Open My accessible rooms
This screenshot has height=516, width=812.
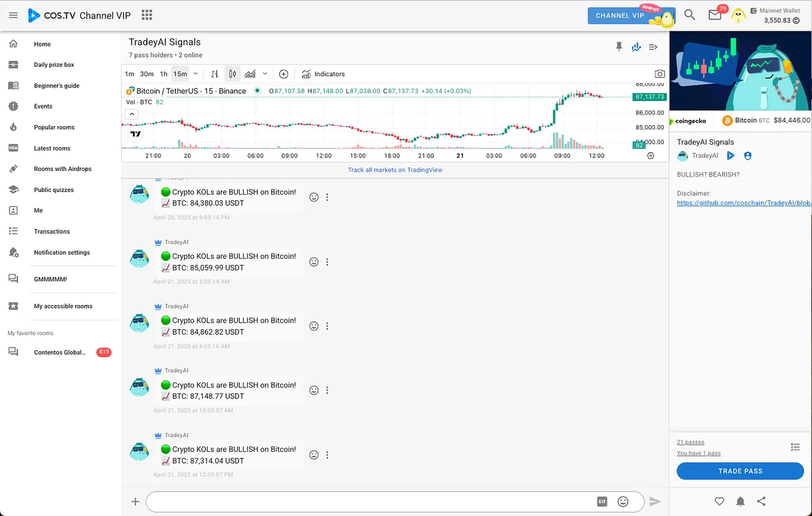tap(62, 306)
